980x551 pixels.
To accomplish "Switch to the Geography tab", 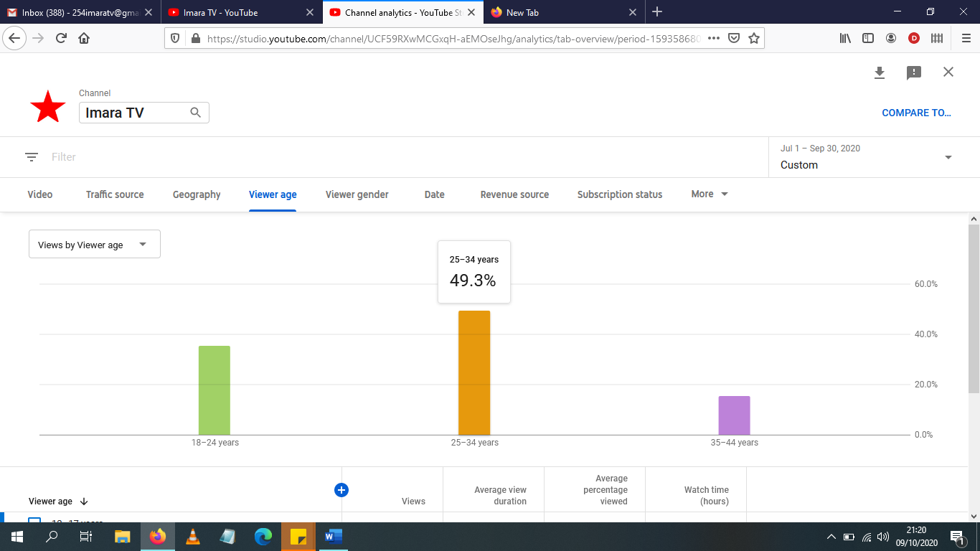I will (x=197, y=194).
